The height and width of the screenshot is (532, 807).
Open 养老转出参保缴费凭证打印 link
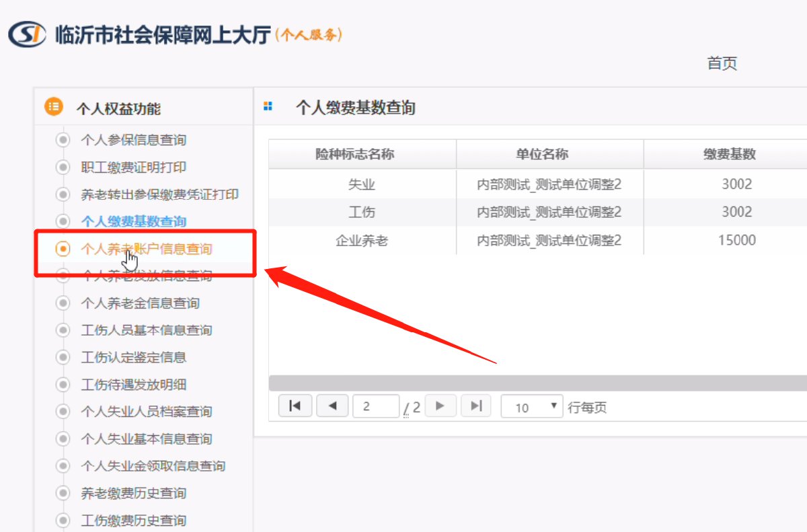[159, 194]
